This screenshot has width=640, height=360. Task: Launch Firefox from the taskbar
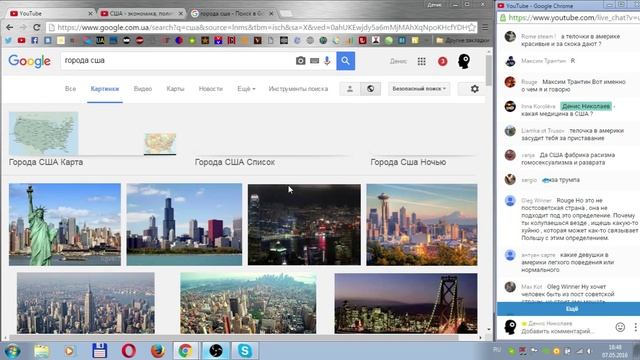(158, 351)
